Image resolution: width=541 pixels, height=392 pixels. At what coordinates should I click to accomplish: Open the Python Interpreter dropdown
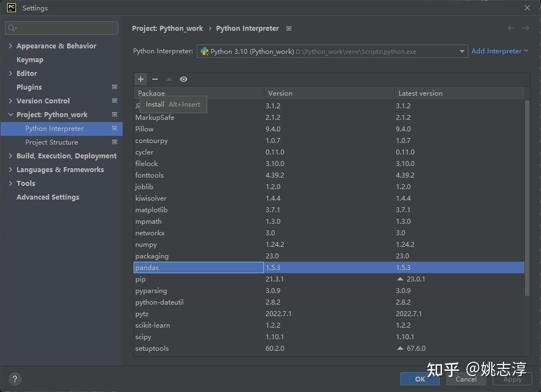463,51
